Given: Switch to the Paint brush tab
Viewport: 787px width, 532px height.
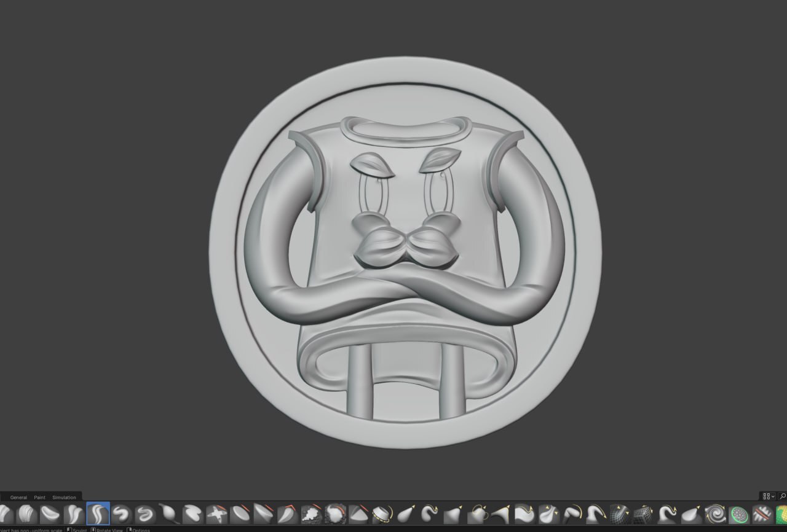Looking at the screenshot, I should coord(39,497).
